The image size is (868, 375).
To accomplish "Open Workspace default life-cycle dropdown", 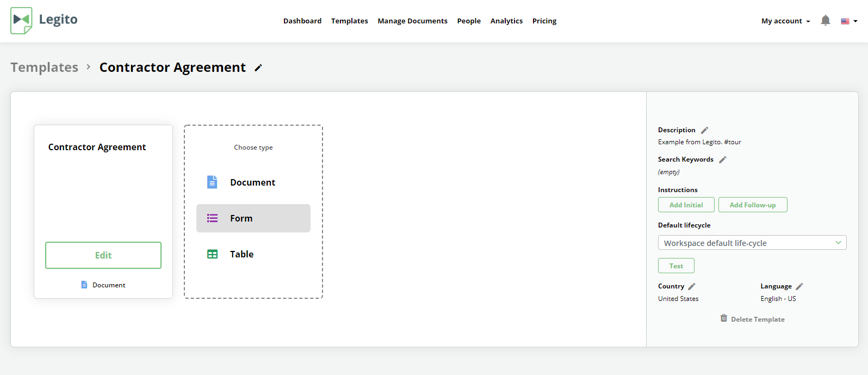I will tap(752, 243).
